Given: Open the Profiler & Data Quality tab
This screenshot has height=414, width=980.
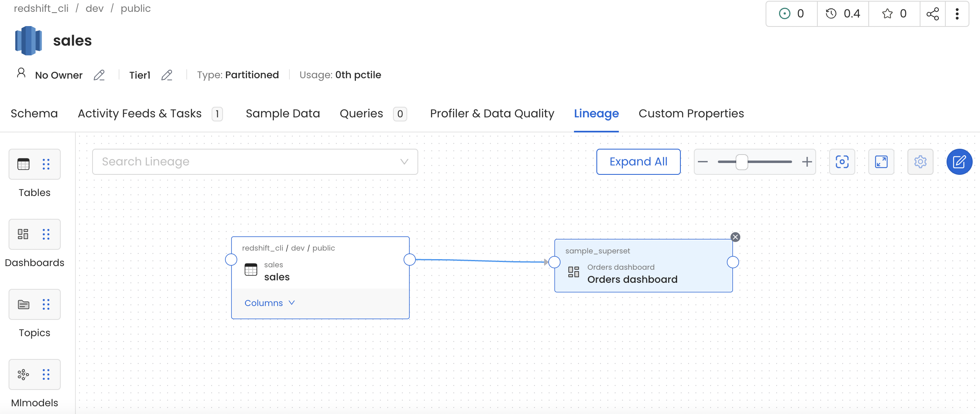Looking at the screenshot, I should (492, 113).
